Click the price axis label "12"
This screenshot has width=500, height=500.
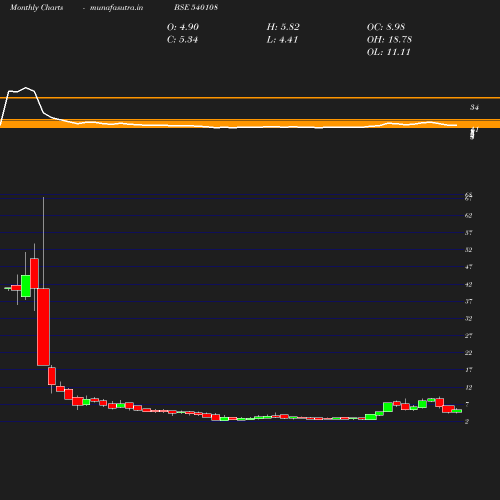pos(468,388)
